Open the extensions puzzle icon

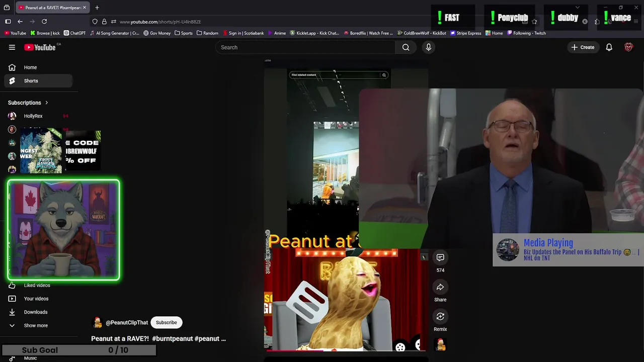click(x=597, y=22)
